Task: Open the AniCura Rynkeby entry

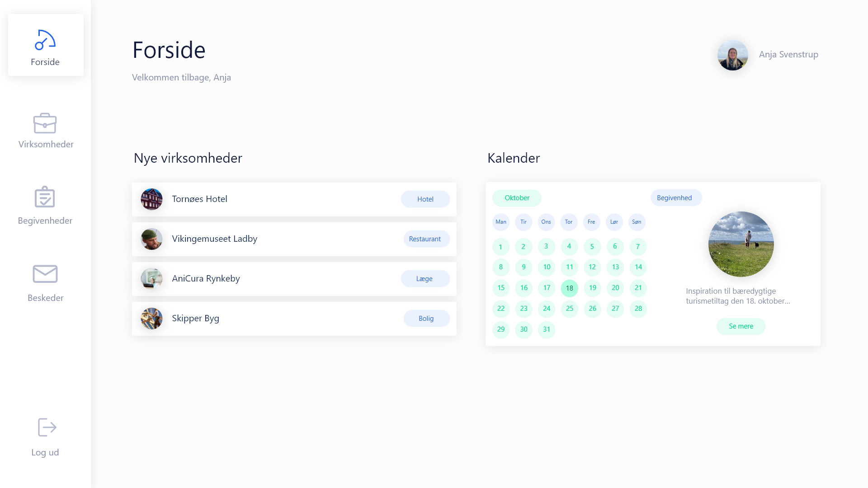Action: [294, 279]
